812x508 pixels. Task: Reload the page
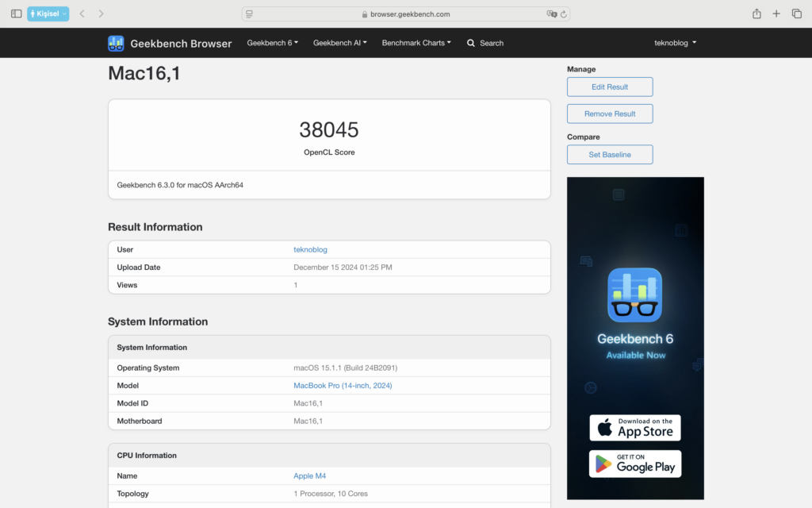(x=564, y=13)
